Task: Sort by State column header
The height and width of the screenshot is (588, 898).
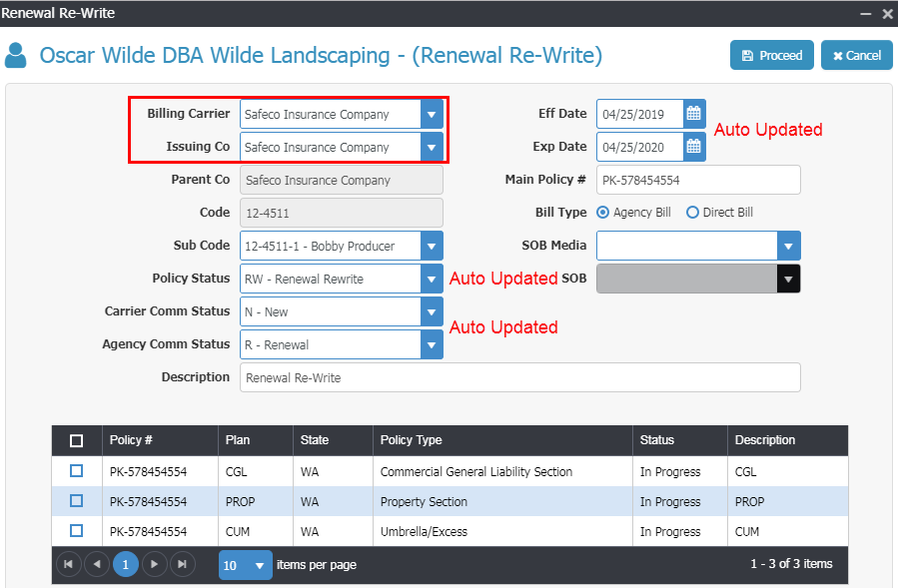Action: click(x=315, y=439)
